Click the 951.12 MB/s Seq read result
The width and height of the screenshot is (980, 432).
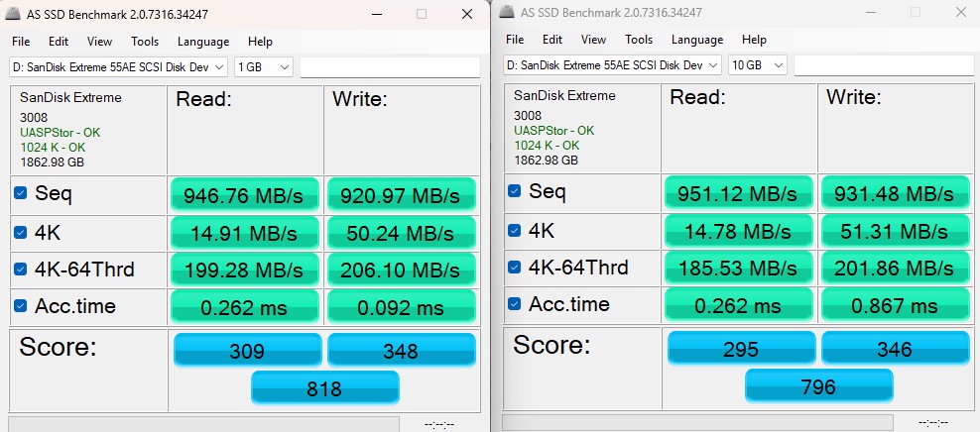pyautogui.click(x=739, y=193)
